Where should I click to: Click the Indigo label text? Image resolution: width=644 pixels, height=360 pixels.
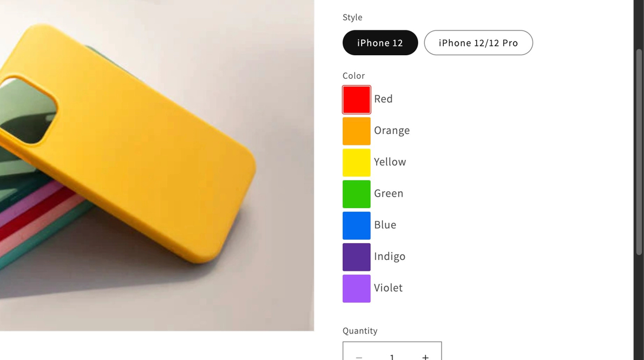389,256
